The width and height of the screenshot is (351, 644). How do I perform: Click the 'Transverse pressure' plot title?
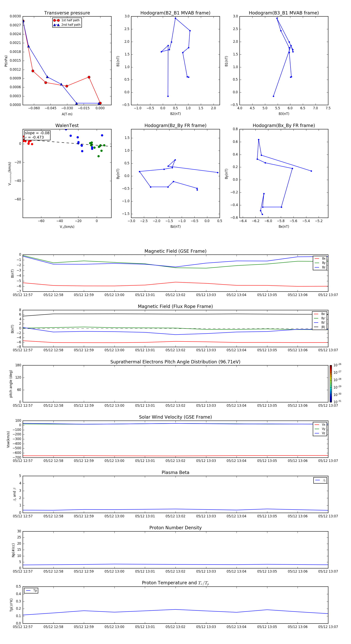click(x=67, y=13)
